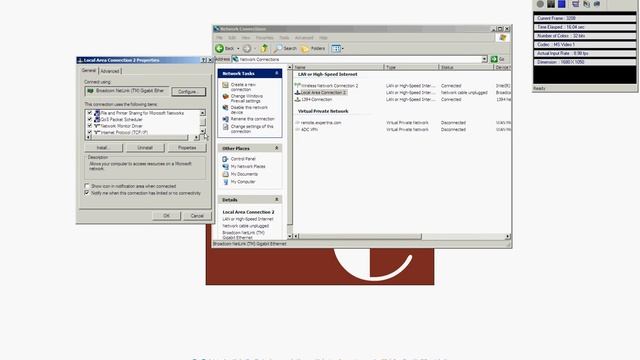Click the Control Panel icon
The image size is (640, 360).
pos(225,159)
